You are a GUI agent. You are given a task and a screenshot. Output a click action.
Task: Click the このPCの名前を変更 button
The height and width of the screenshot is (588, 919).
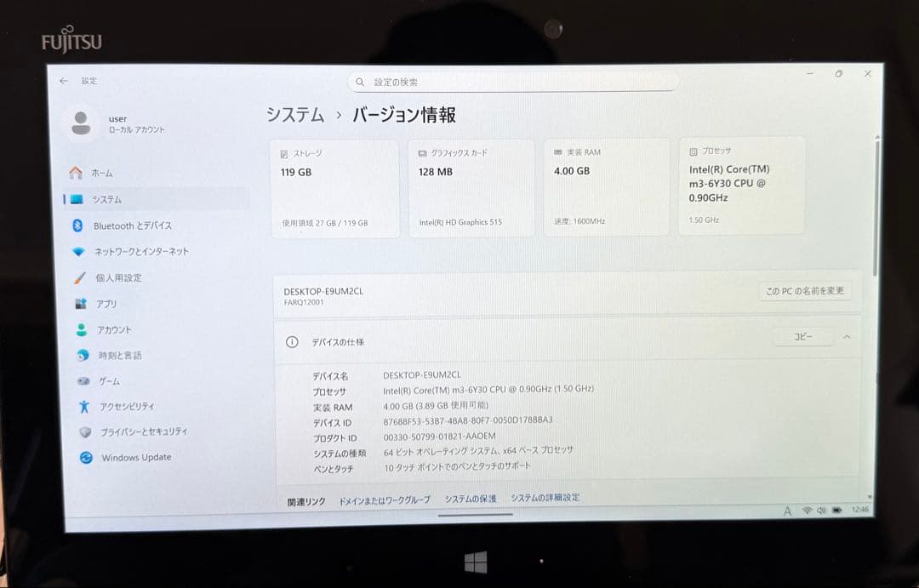[804, 290]
